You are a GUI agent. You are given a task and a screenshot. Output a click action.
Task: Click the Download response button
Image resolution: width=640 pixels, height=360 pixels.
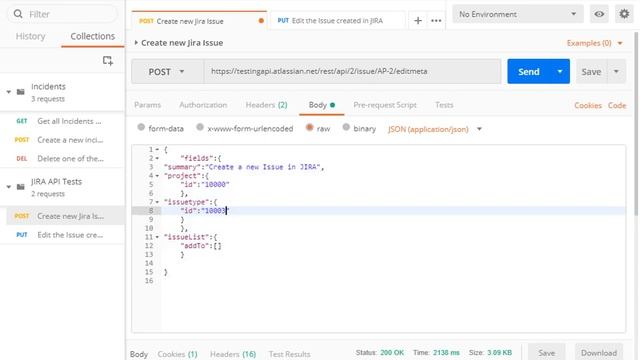pyautogui.click(x=599, y=353)
